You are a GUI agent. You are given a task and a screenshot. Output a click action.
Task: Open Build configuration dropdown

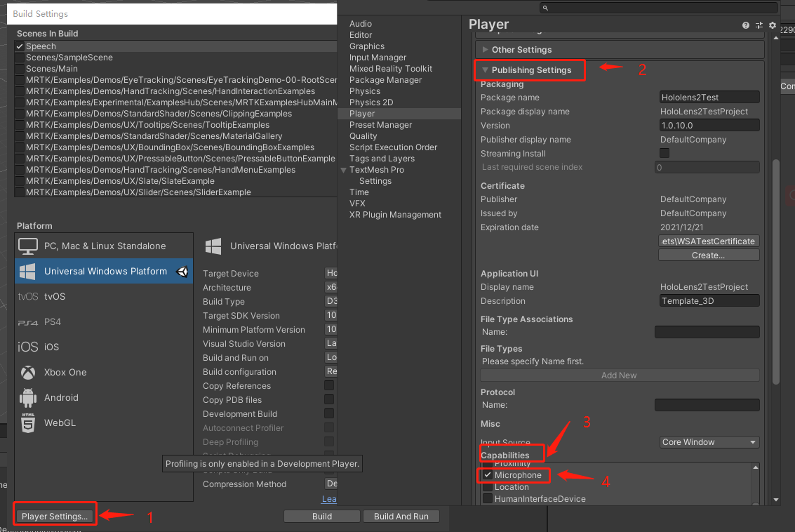pos(330,371)
